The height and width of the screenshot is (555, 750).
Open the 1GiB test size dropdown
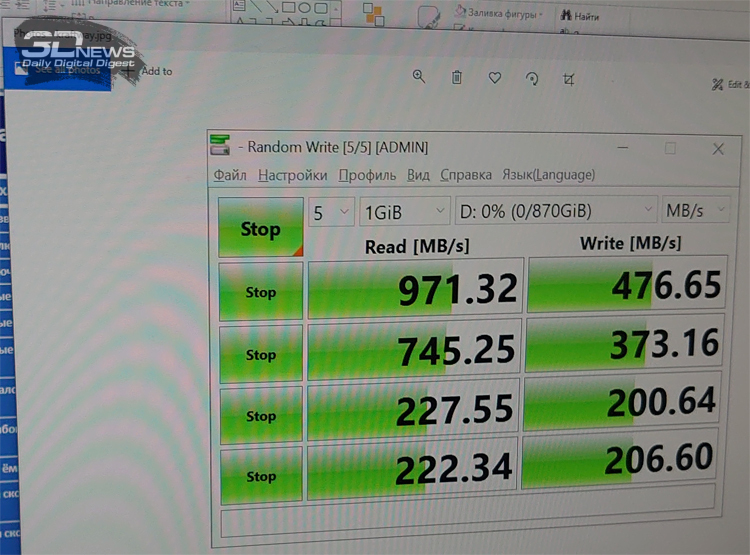pos(405,212)
